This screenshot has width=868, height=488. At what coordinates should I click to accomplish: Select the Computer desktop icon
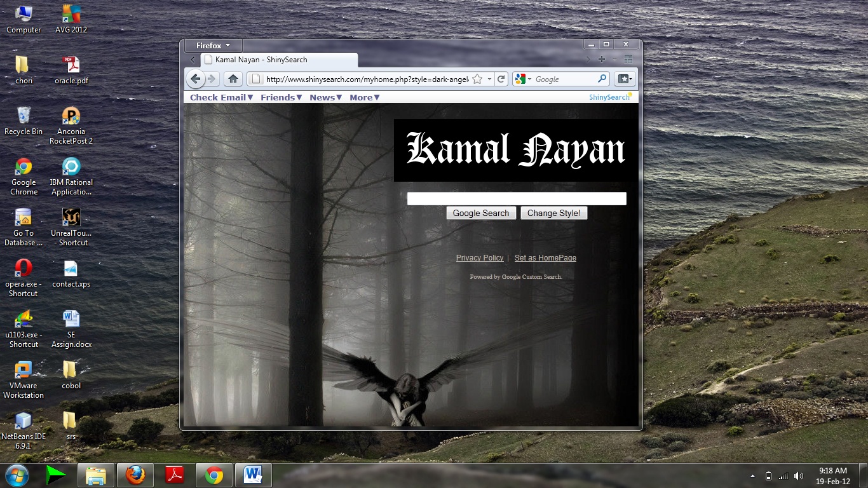[24, 19]
